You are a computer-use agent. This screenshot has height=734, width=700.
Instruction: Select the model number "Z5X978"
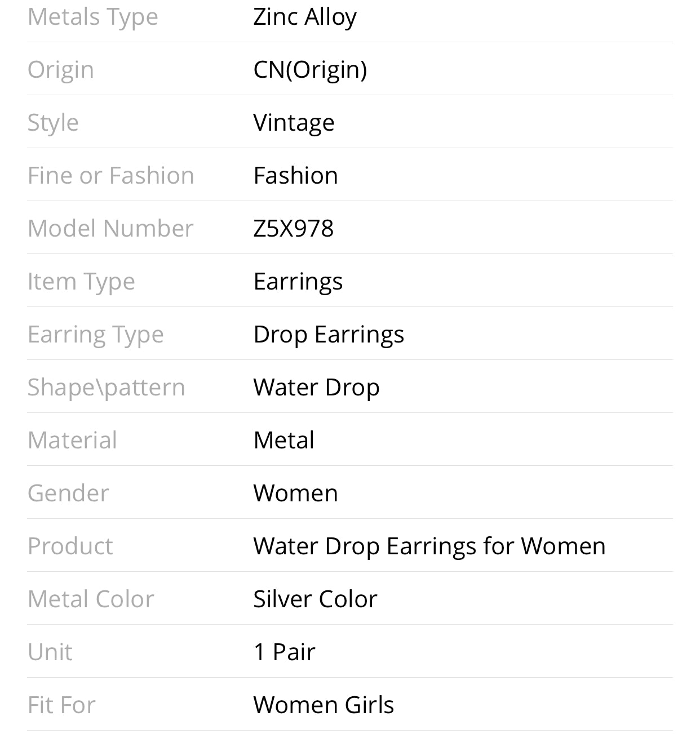(293, 229)
